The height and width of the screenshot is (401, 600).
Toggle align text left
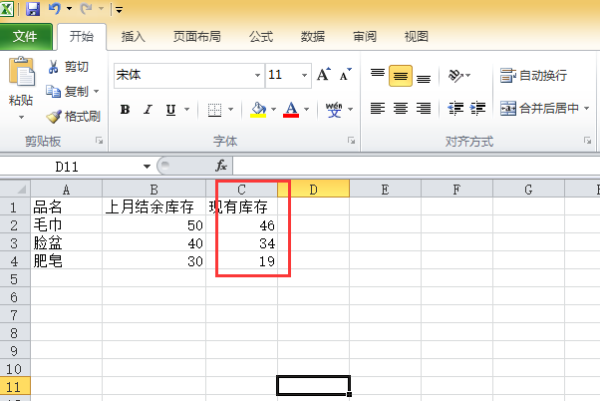coord(378,108)
